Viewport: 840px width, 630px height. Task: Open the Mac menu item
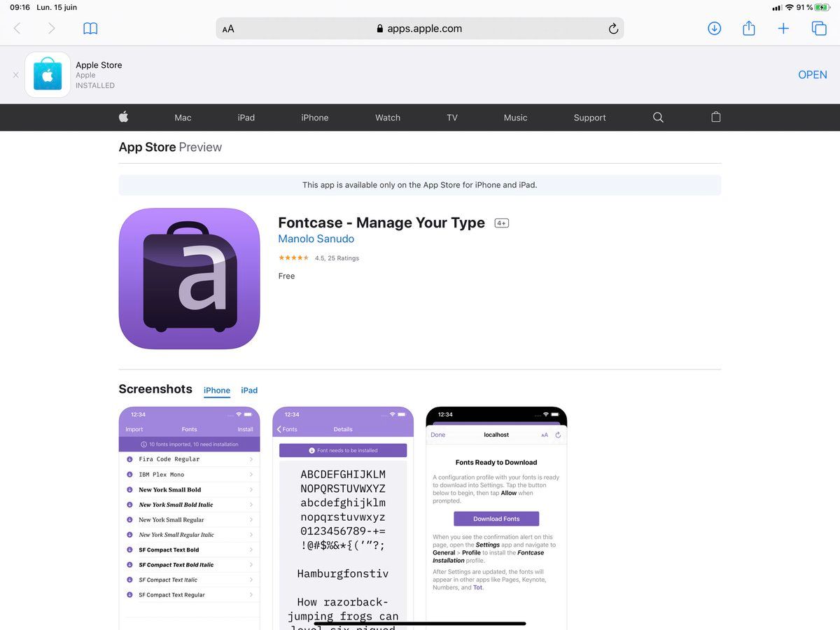[x=183, y=118]
